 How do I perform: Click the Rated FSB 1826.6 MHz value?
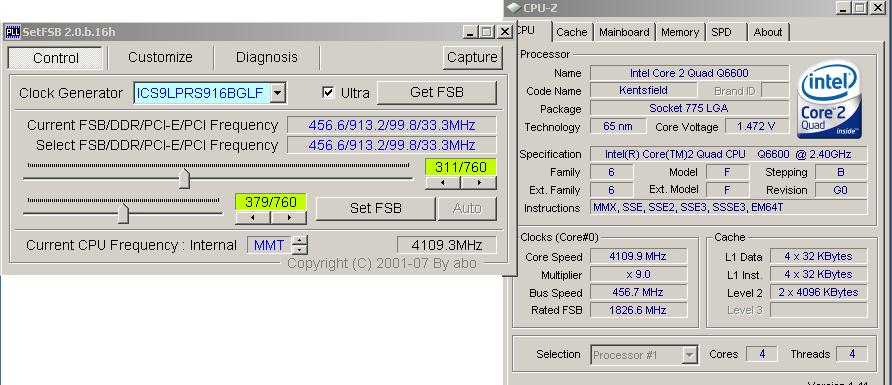(638, 310)
